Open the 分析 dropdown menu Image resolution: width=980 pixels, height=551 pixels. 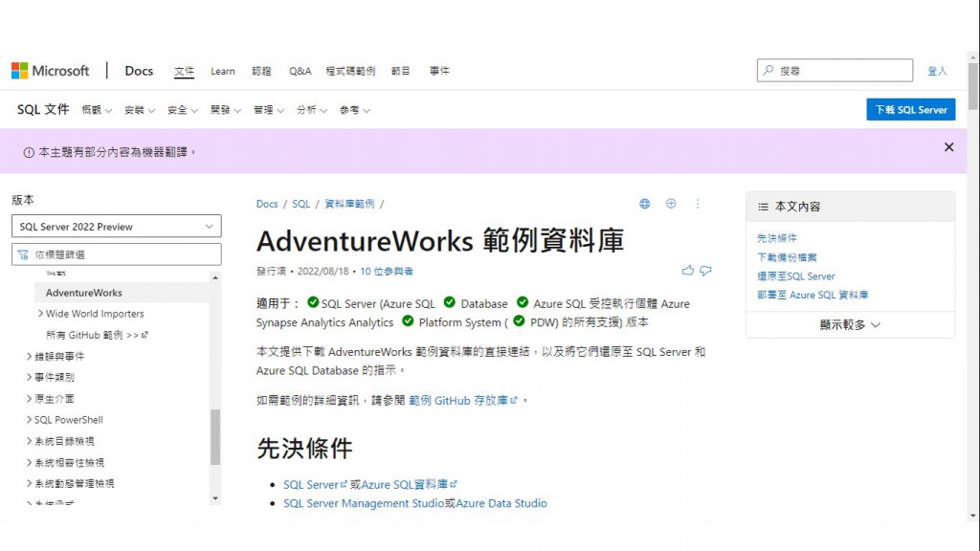tap(312, 110)
